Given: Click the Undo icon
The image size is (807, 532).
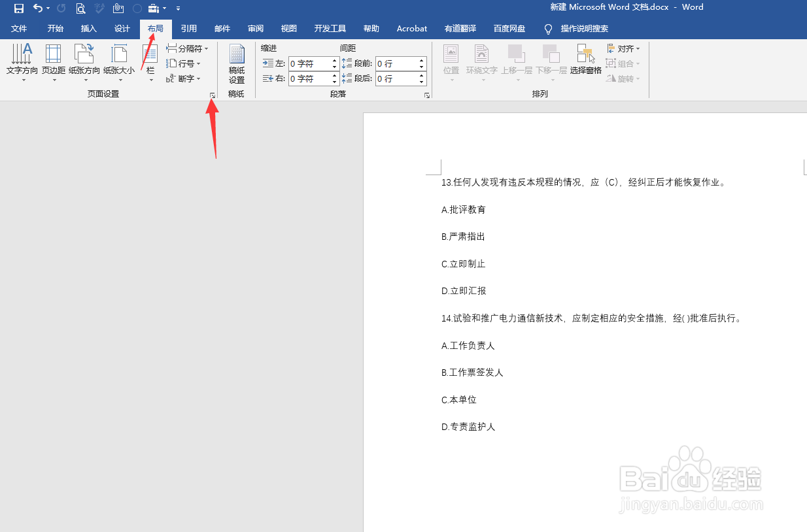Looking at the screenshot, I should click(38, 8).
